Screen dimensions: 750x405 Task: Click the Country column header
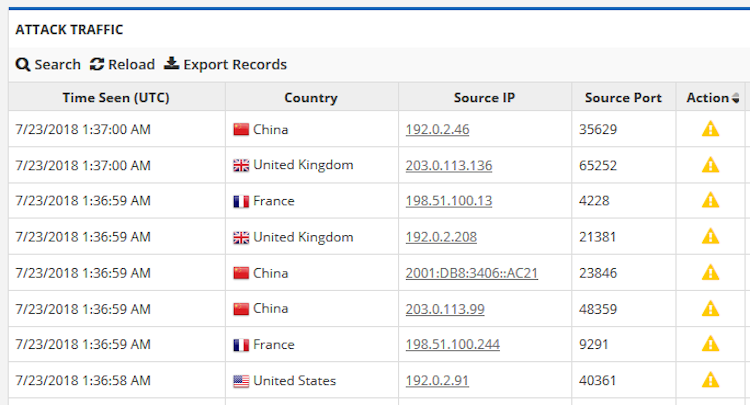tap(311, 98)
